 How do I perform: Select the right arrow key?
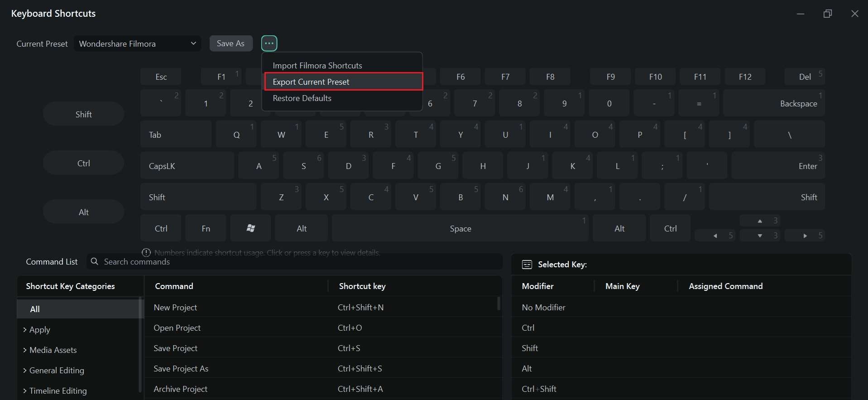(805, 236)
